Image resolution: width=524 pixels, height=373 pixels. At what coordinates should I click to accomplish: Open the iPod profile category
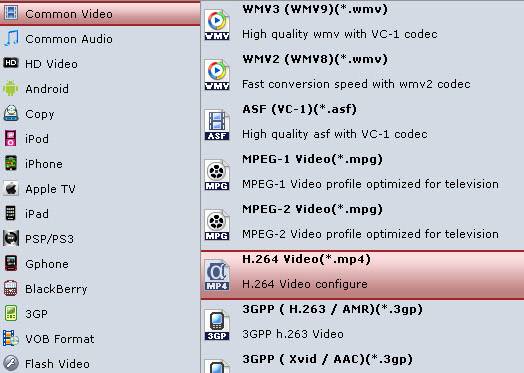tap(37, 139)
